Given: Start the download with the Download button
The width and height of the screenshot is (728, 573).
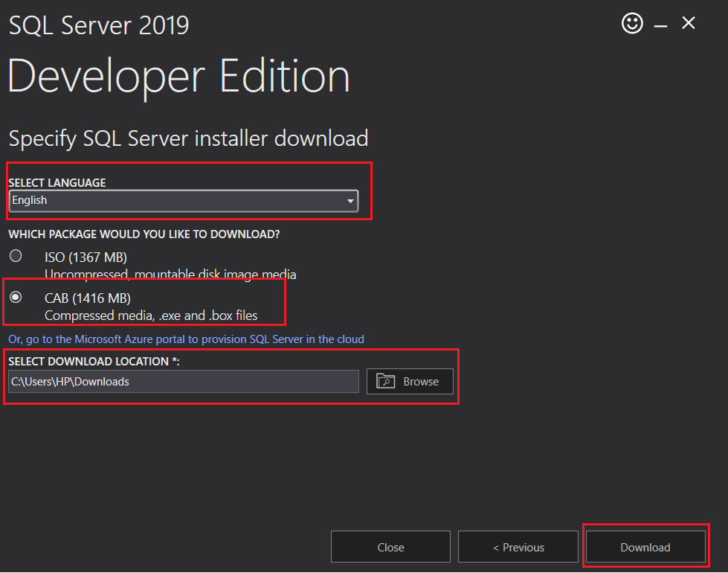Looking at the screenshot, I should coord(645,547).
